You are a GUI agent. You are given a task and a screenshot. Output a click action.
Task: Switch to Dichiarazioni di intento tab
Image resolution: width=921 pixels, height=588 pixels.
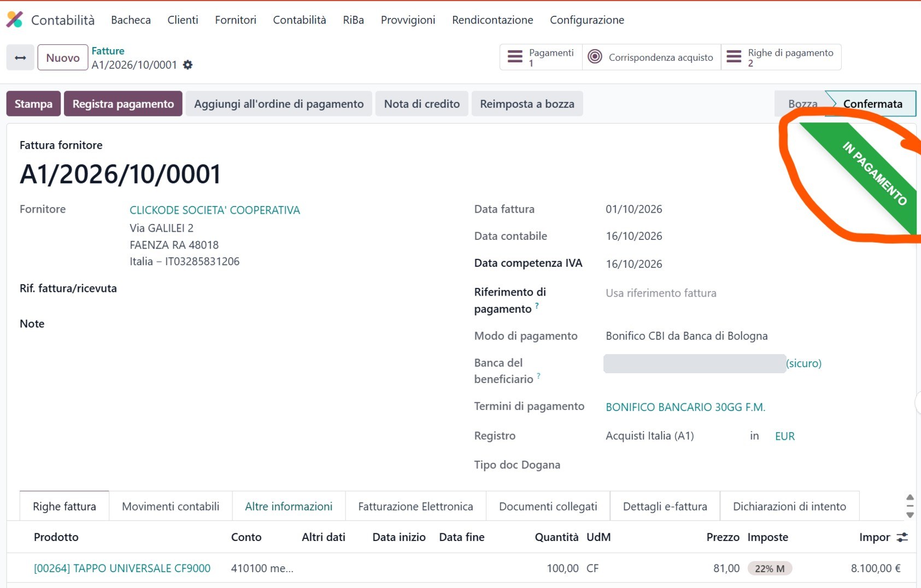(789, 506)
